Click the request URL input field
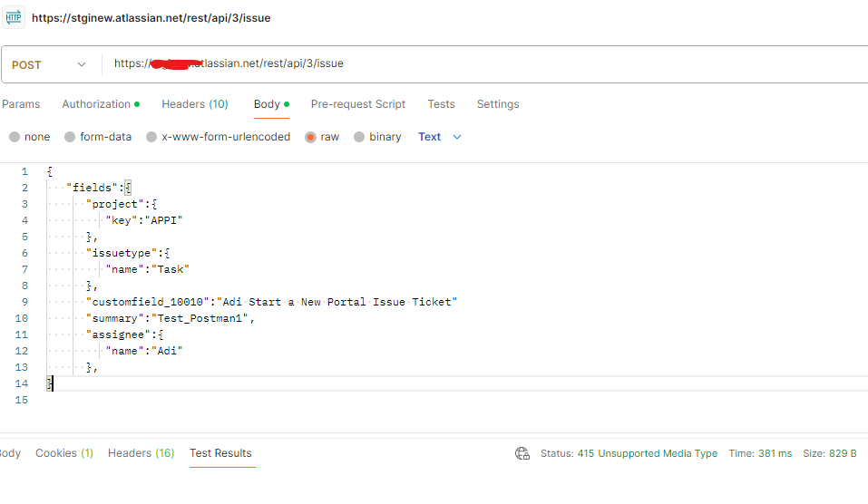 coord(487,63)
